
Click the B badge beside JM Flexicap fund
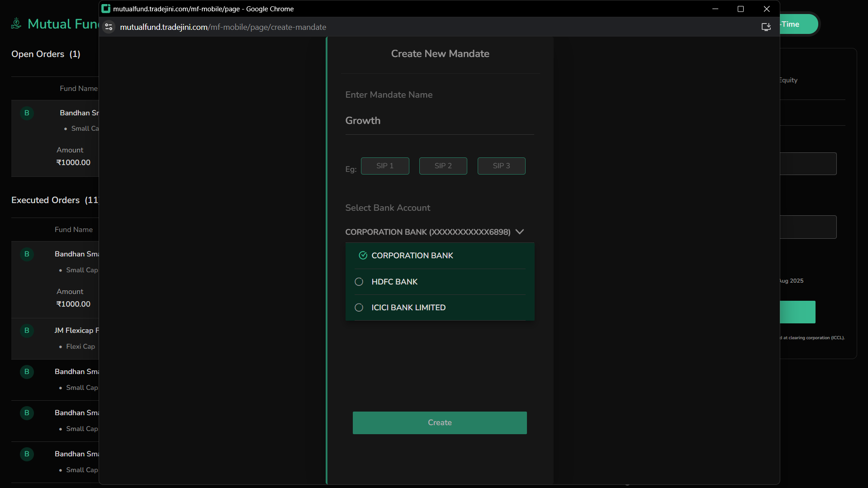pos(27,331)
